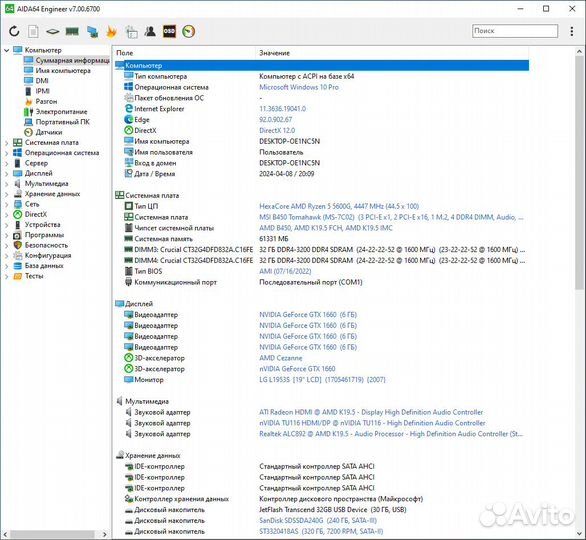Open the memory benchmark RAM icon

coord(72,31)
